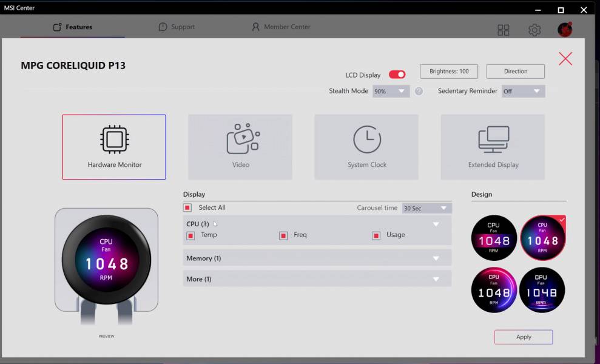Select the Hardware Monitor chip icon
This screenshot has width=600, height=364.
(x=114, y=140)
